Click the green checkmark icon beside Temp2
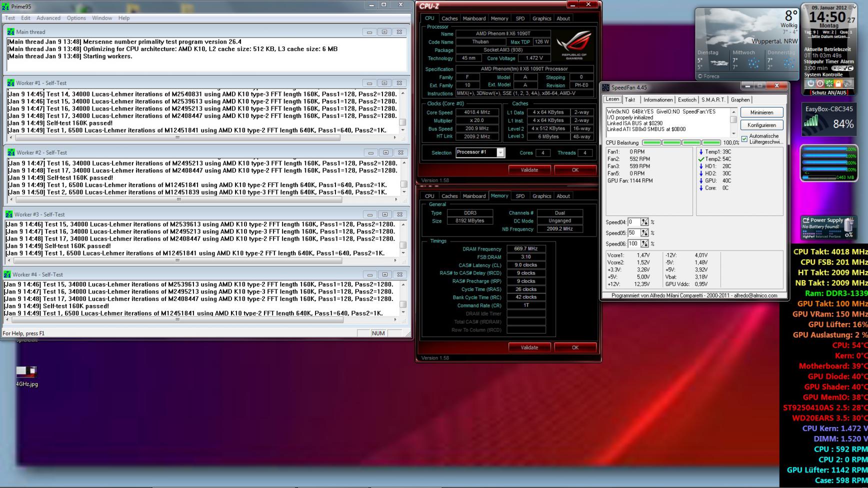The width and height of the screenshot is (868, 488). click(x=701, y=159)
